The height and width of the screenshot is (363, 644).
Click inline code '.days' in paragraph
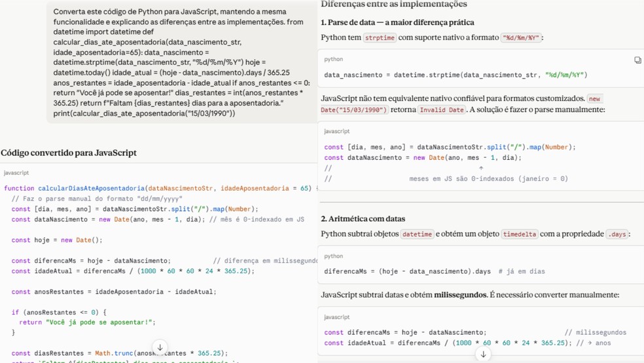[617, 235]
